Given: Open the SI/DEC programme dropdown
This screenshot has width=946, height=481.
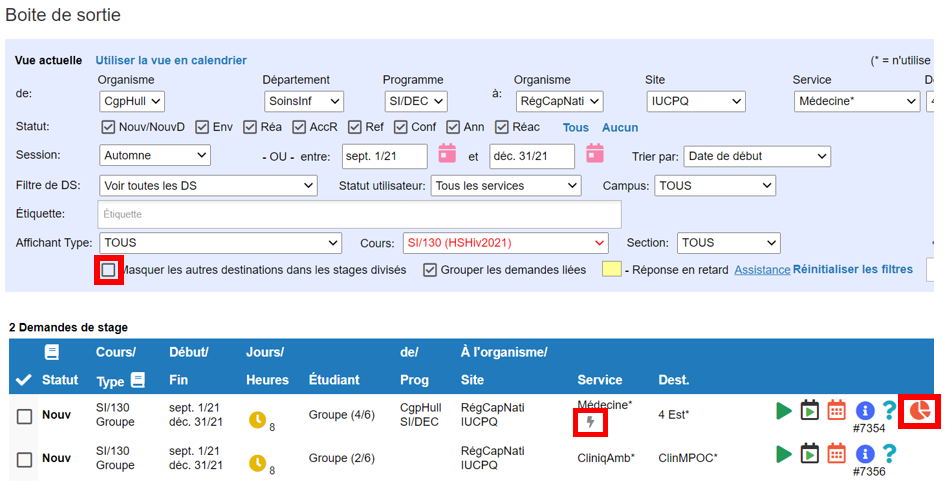Looking at the screenshot, I should pos(415,101).
